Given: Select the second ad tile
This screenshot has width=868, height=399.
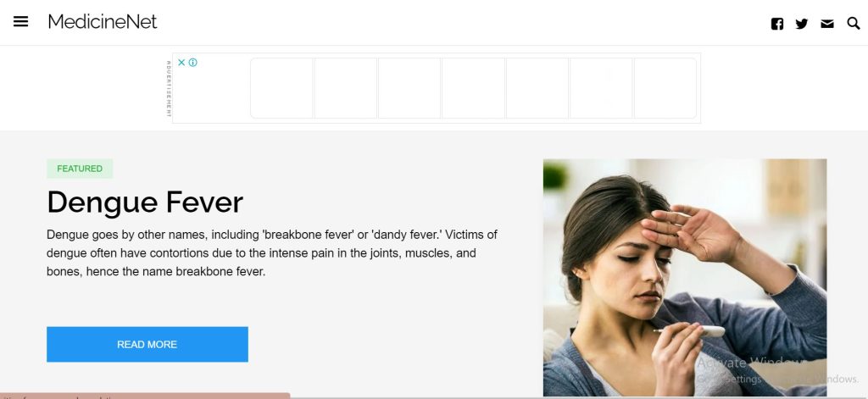Looking at the screenshot, I should point(346,88).
